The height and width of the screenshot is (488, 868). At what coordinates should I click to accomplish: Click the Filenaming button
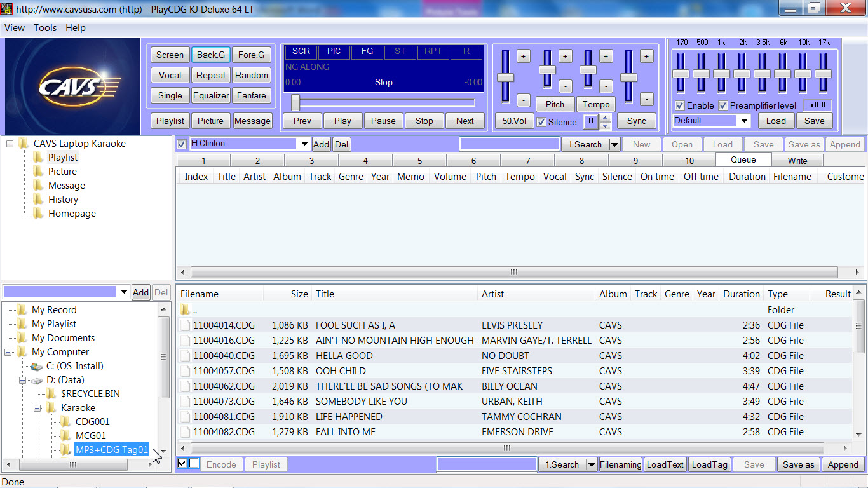point(620,464)
